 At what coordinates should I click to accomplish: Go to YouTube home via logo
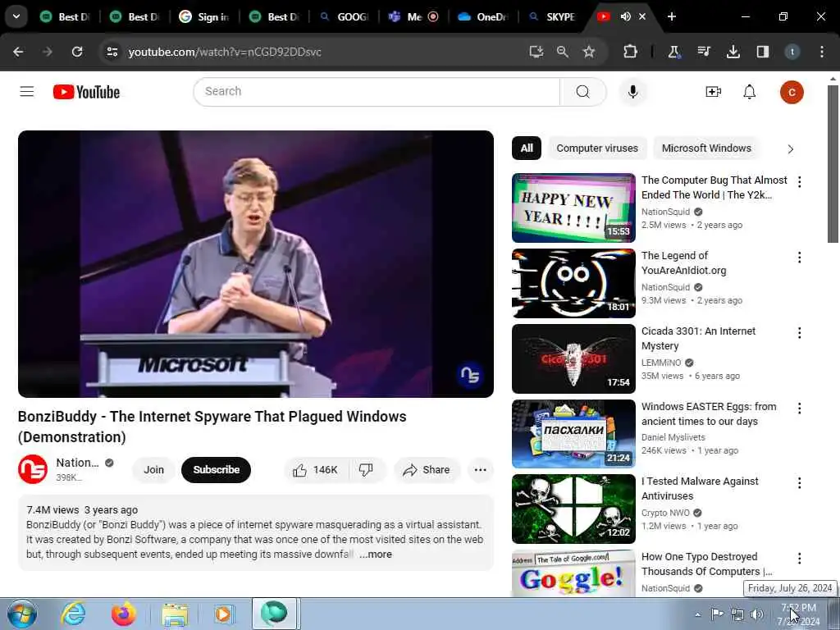tap(86, 92)
